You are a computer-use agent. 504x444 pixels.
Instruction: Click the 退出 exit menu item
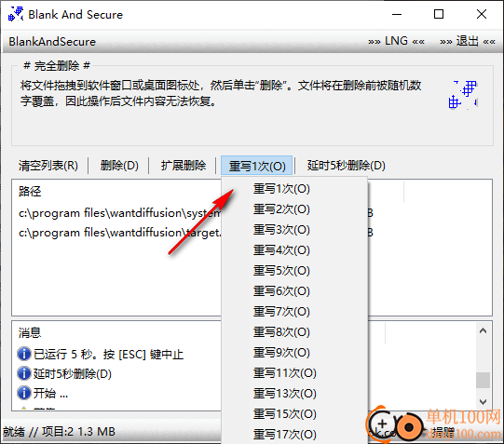click(x=468, y=41)
